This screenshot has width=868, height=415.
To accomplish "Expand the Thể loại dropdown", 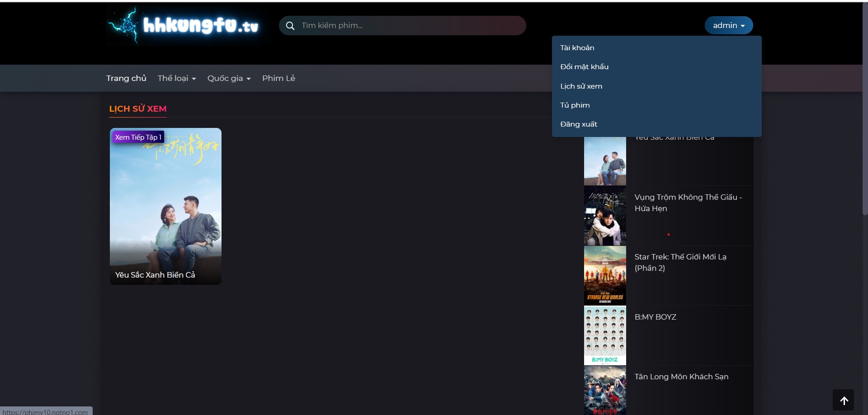I will (176, 78).
